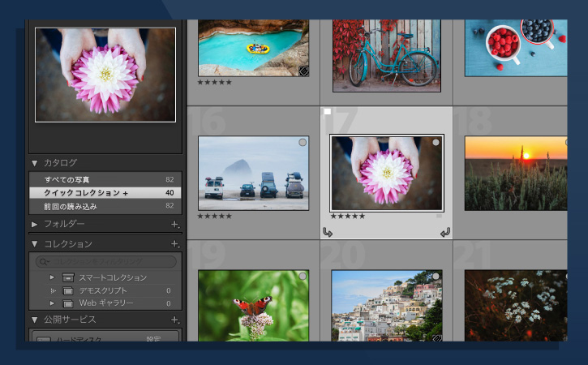Open the plus menu on 公開サービス panel
Image resolution: width=588 pixels, height=365 pixels.
pos(175,320)
